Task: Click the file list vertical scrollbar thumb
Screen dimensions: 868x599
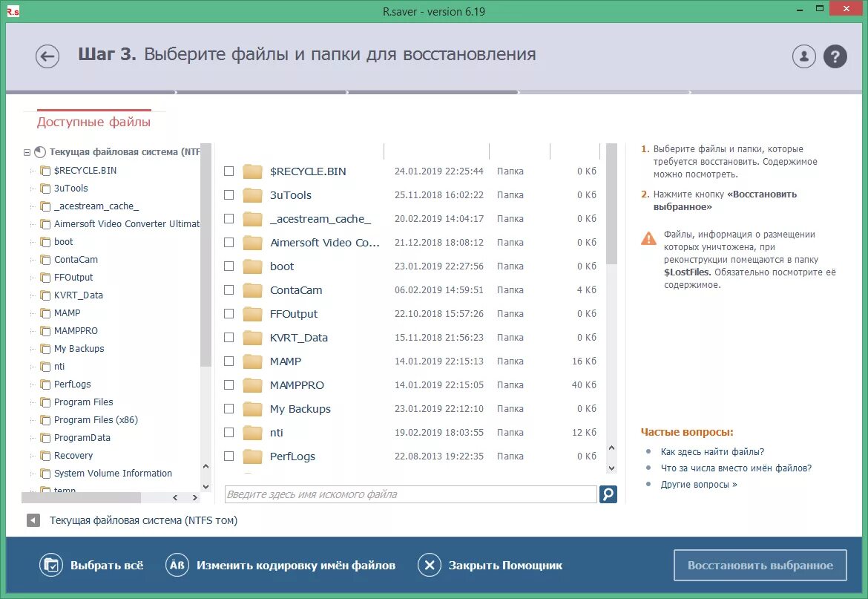Action: pyautogui.click(x=612, y=203)
